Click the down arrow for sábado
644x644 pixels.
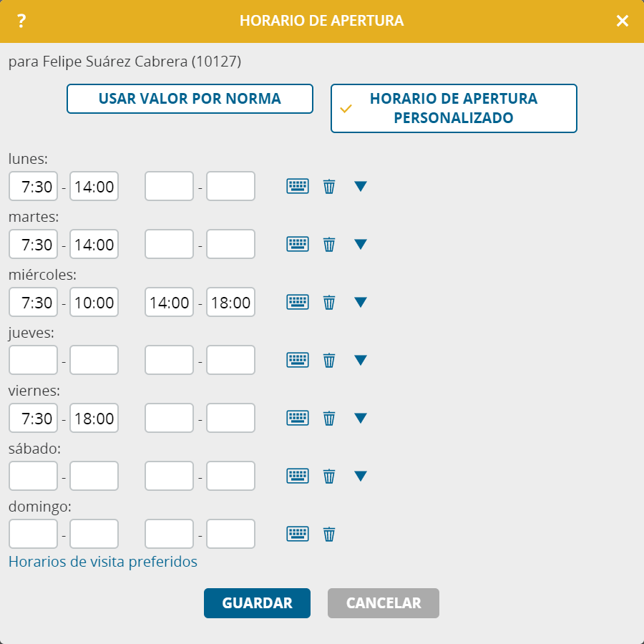click(x=360, y=476)
